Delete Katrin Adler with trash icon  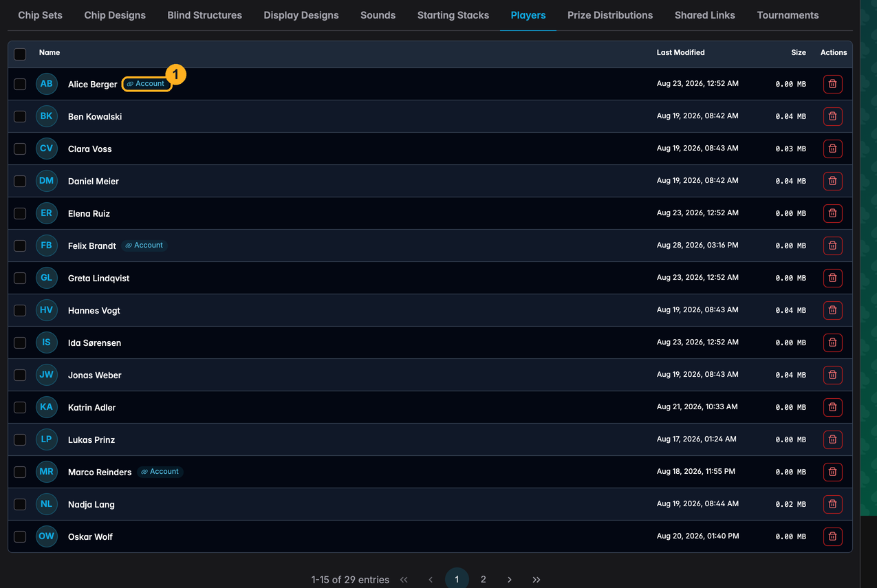tap(832, 407)
